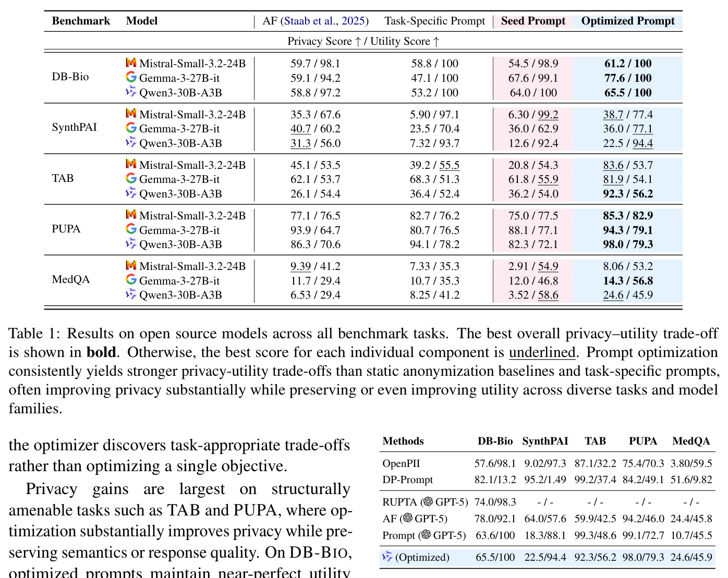
Task: Click the Model column header
Action: [x=142, y=21]
